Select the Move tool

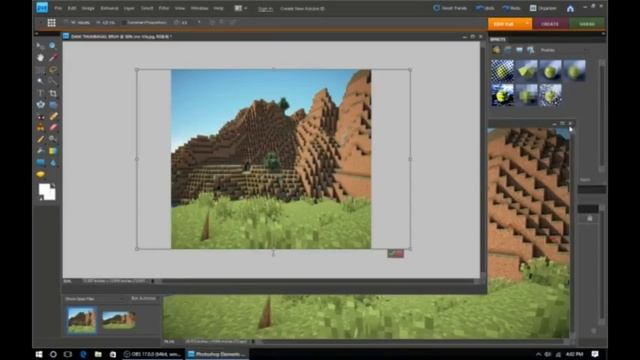(x=40, y=46)
